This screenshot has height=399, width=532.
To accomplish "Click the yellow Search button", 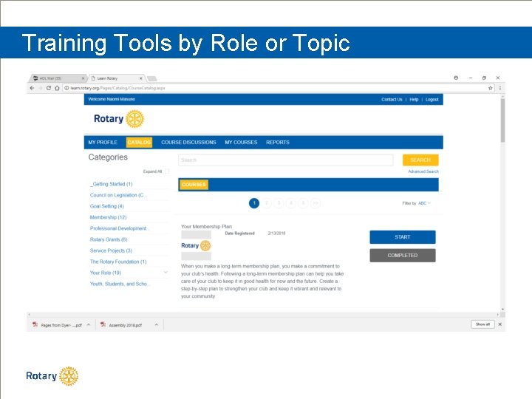I will coord(420,160).
